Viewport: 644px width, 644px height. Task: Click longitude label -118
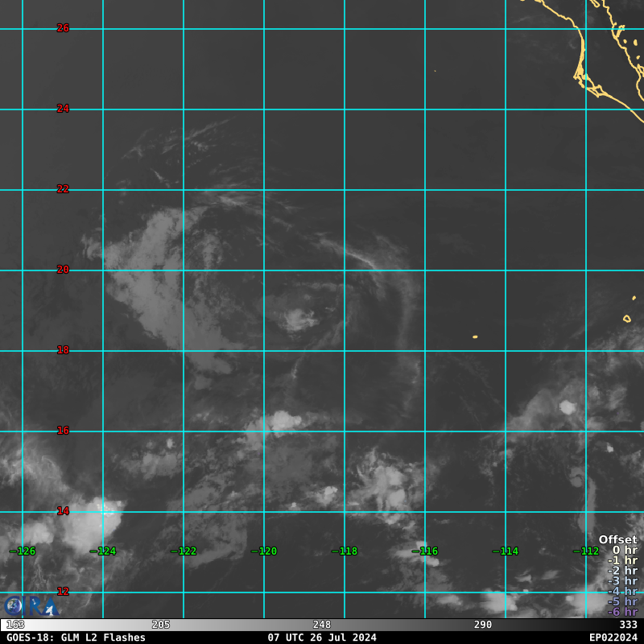click(x=345, y=551)
